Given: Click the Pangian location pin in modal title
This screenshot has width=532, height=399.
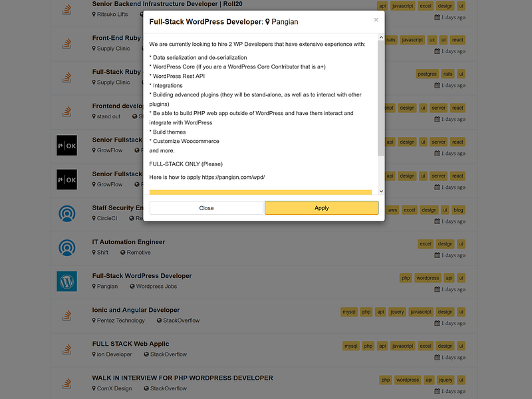Looking at the screenshot, I should click(267, 22).
